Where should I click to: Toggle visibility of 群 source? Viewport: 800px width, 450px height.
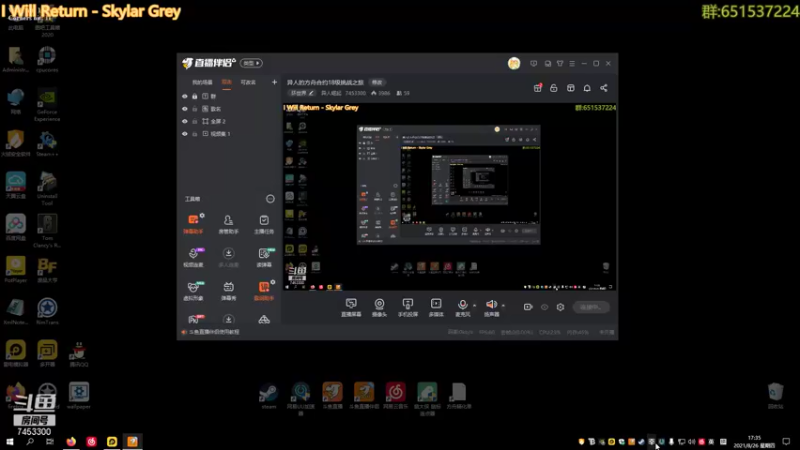[x=185, y=96]
